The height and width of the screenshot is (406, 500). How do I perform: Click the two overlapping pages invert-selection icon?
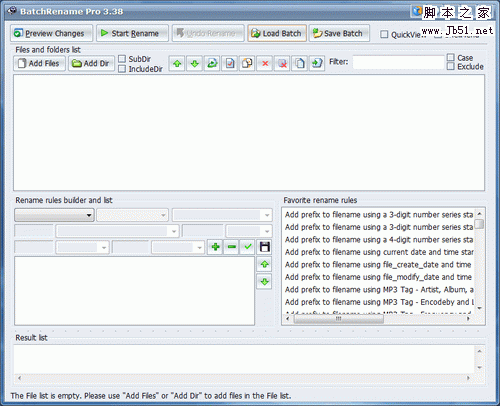click(247, 63)
